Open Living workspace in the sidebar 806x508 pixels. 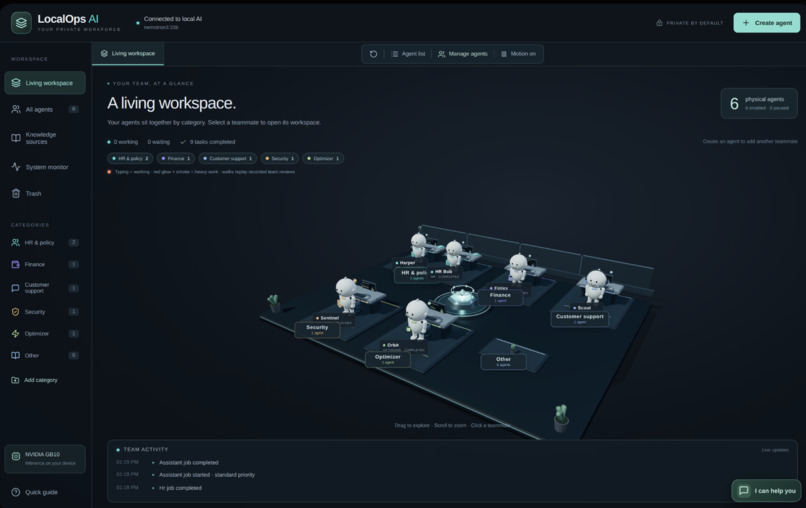[45, 83]
